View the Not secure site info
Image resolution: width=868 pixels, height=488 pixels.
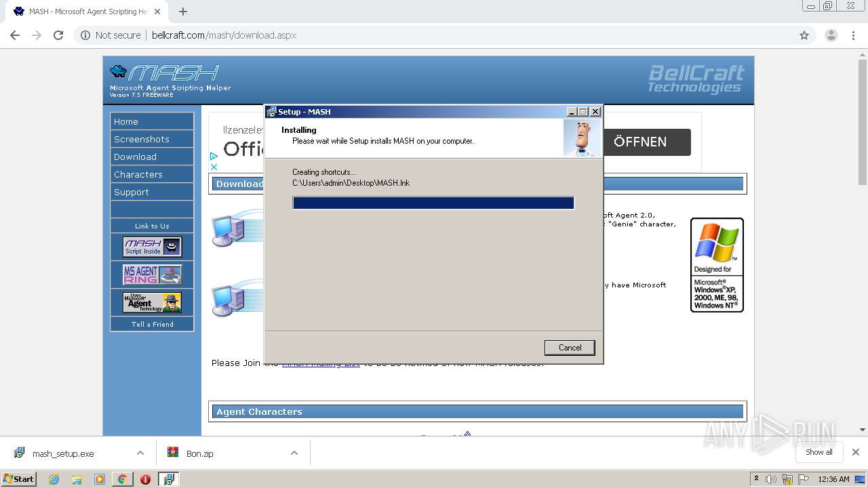[111, 35]
